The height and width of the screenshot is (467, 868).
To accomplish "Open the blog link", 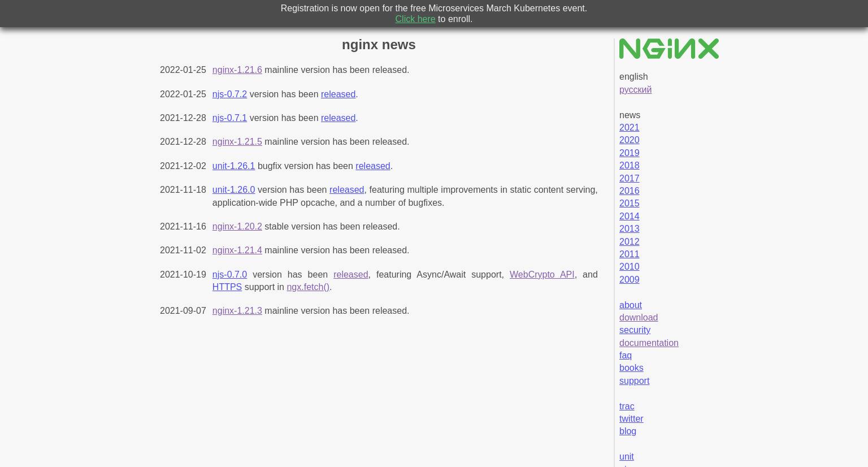I will pos(627,431).
